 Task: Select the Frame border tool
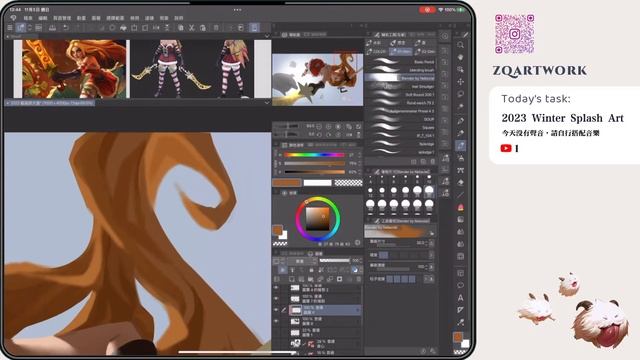point(460,273)
